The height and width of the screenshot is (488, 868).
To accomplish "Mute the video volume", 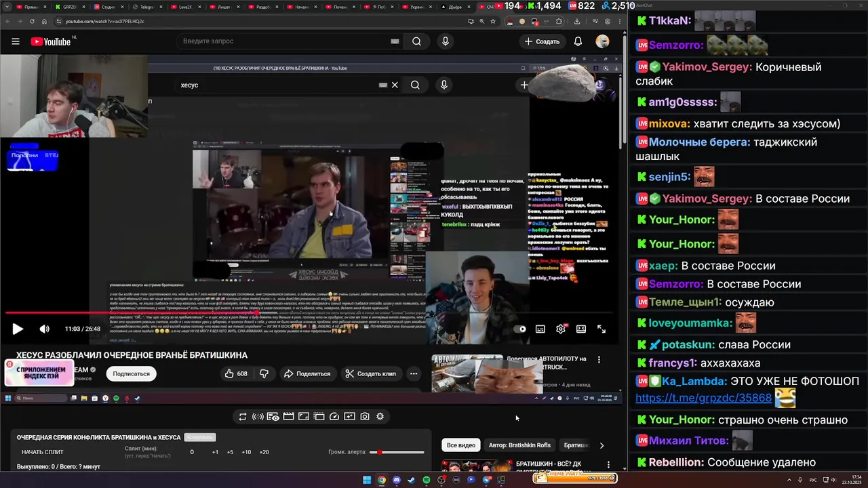I will click(x=44, y=329).
